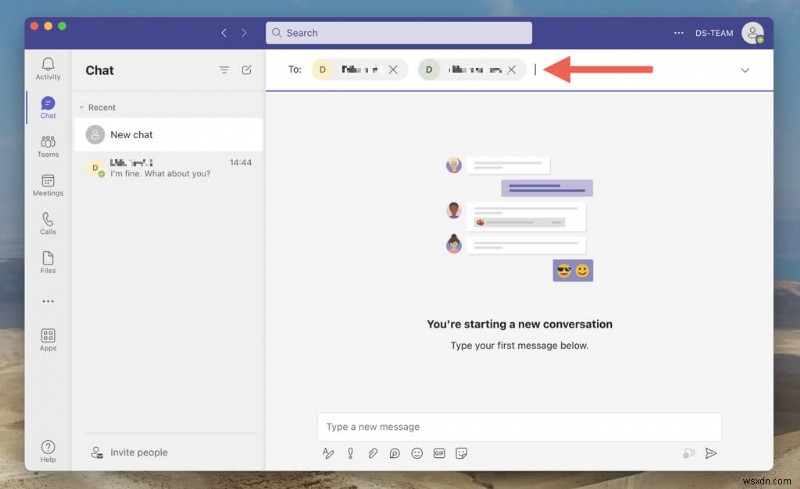Screen dimensions: 800x489
Task: Set message delivery options (exclamation icon)
Action: click(x=351, y=453)
